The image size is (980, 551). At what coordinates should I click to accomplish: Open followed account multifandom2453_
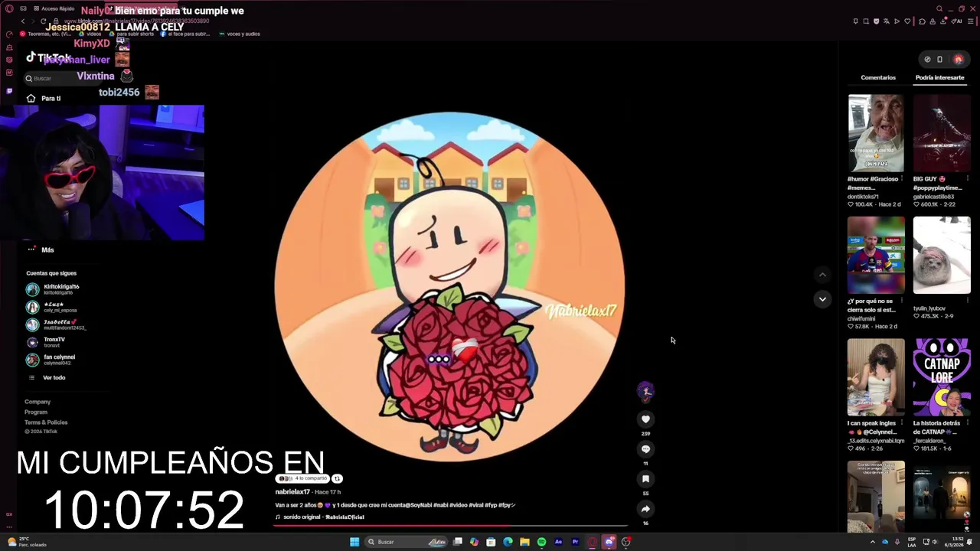pos(56,324)
